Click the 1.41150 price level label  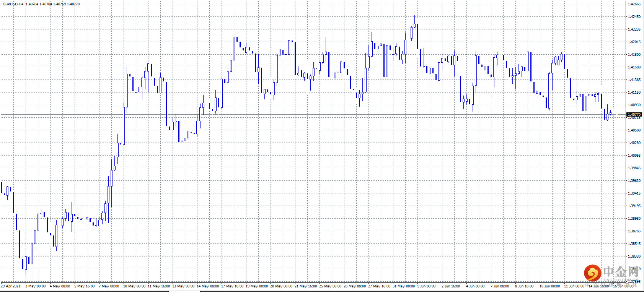(x=634, y=92)
